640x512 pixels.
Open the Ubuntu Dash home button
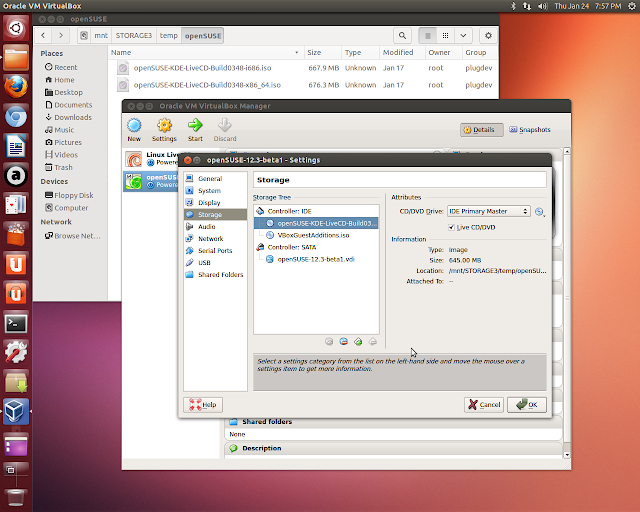16,28
